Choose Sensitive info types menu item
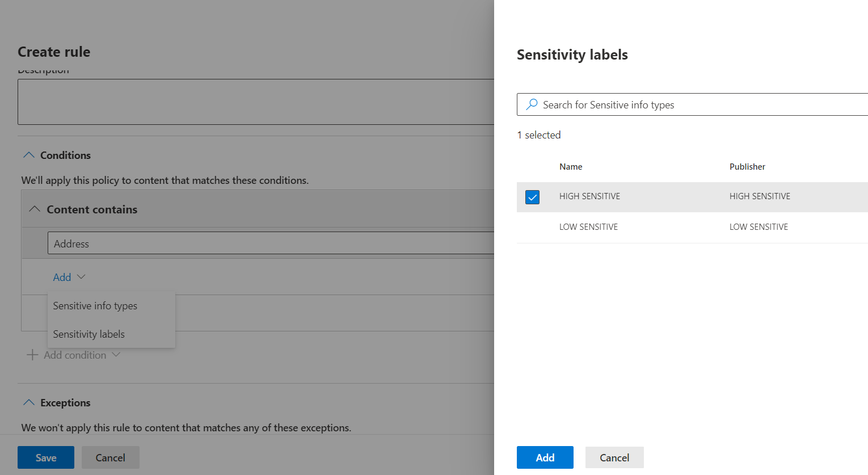868x475 pixels. click(x=95, y=306)
